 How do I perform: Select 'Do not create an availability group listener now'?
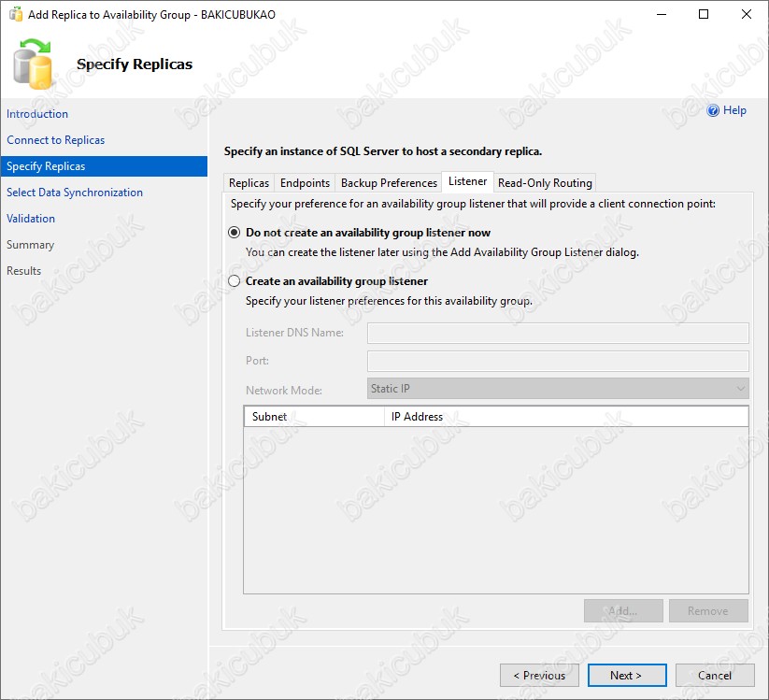click(235, 233)
